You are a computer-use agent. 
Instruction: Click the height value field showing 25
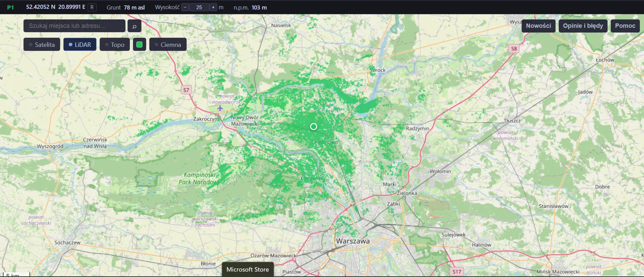[199, 7]
